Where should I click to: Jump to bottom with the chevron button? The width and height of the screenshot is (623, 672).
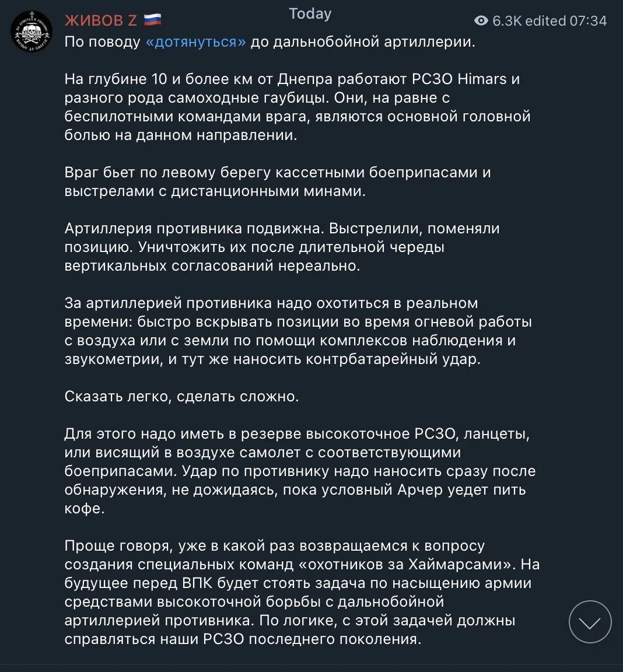tap(590, 622)
